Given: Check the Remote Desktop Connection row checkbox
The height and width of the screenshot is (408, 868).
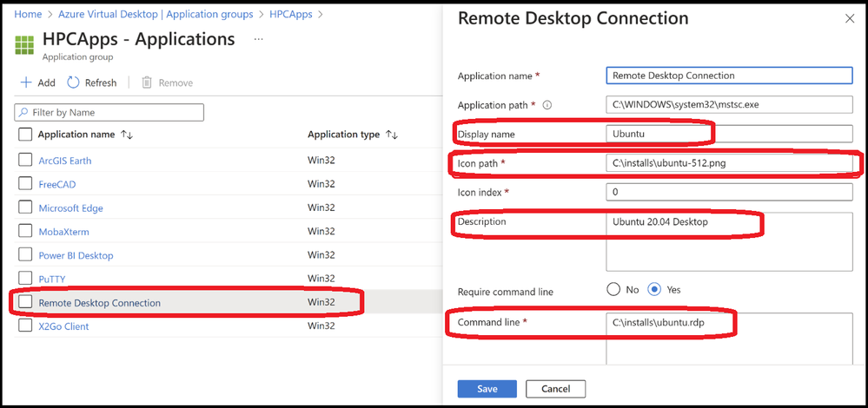Looking at the screenshot, I should coord(25,302).
